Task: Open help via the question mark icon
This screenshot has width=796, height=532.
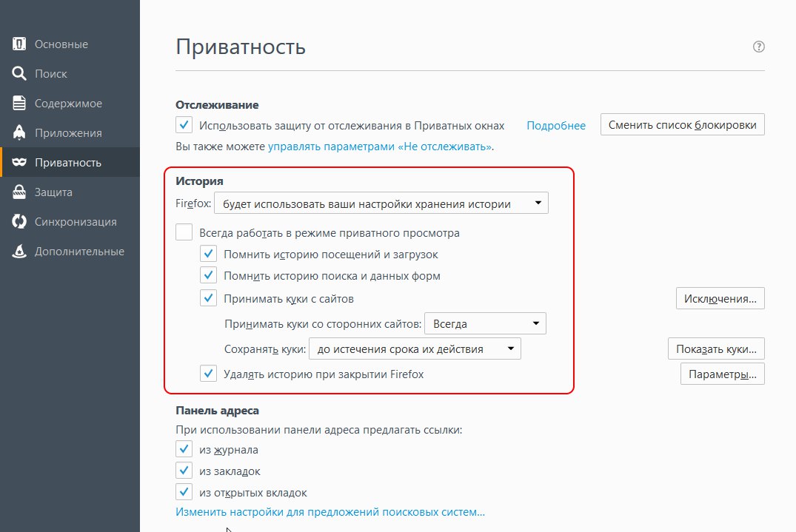Action: 758,47
